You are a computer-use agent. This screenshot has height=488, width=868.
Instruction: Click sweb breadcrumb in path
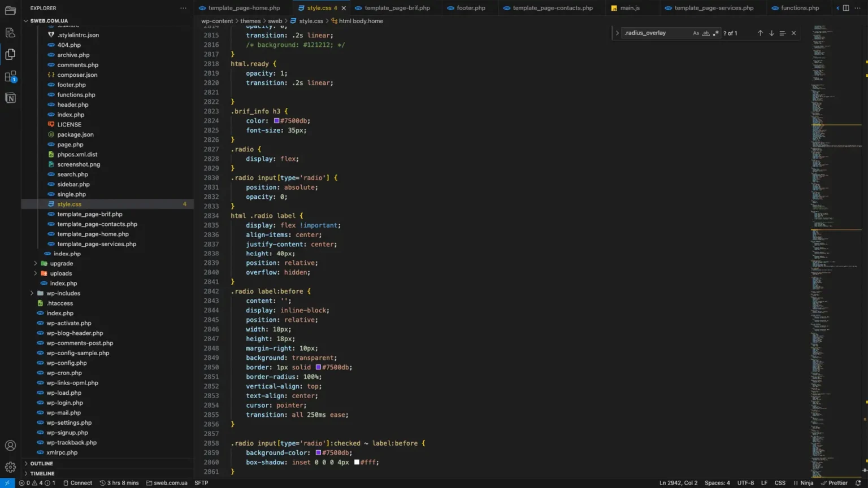point(275,21)
